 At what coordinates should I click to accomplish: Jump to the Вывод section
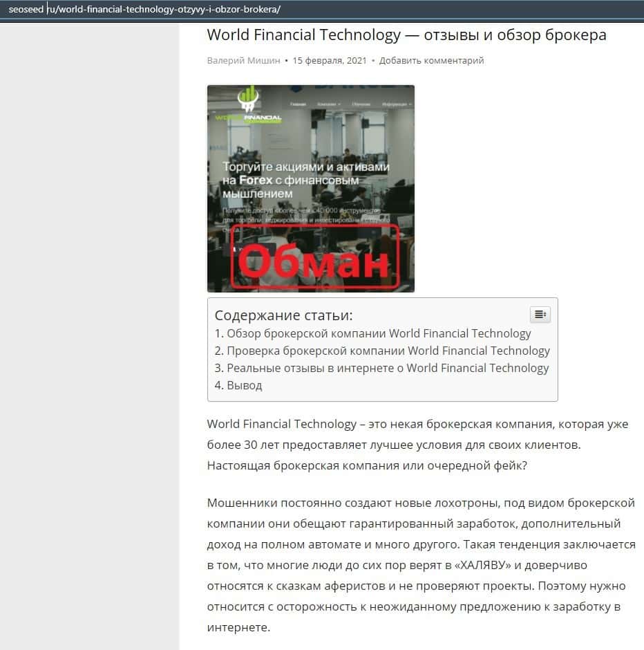[245, 386]
